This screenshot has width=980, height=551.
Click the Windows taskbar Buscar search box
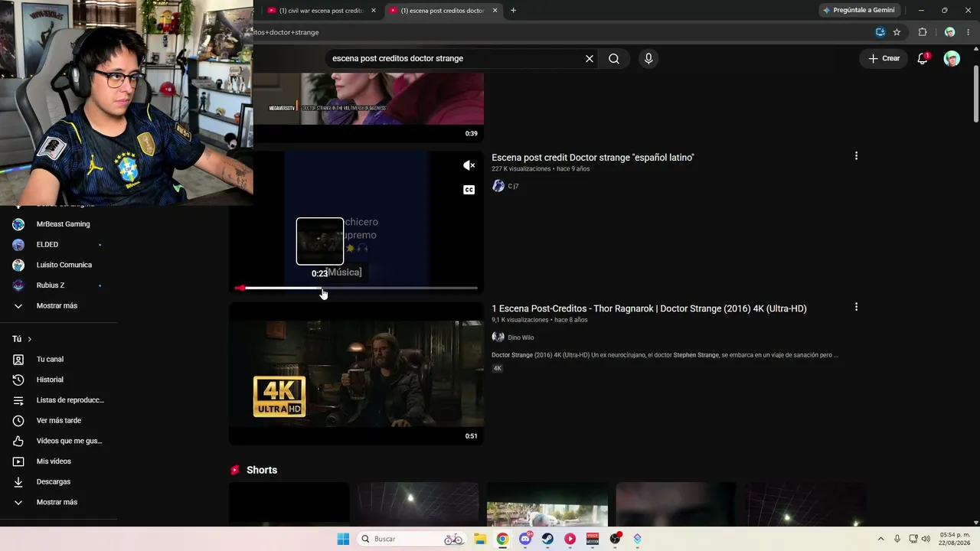tap(412, 539)
